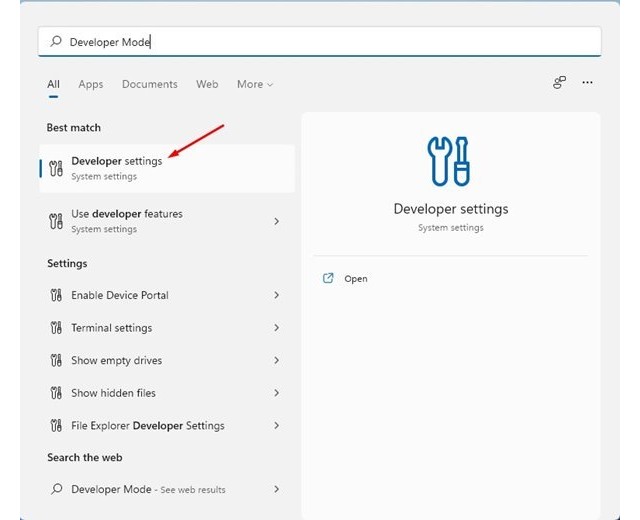The width and height of the screenshot is (640, 520).
Task: Click Developer Mode See web results
Action: click(x=167, y=489)
